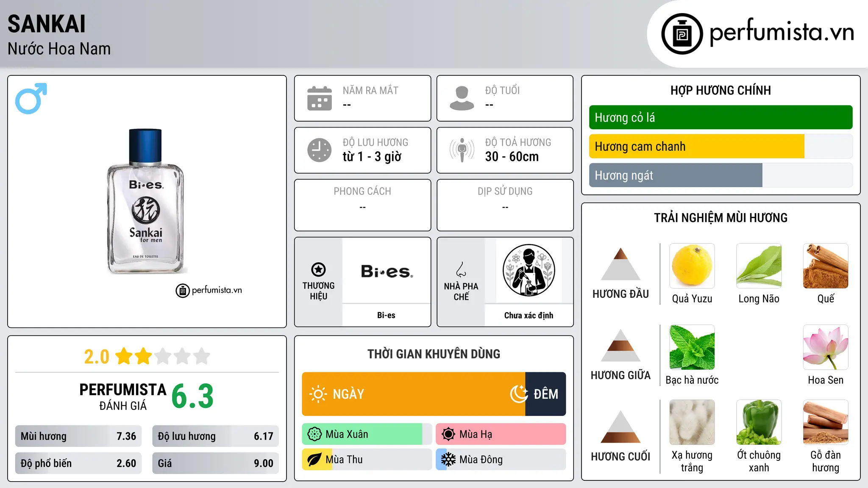Click the moon icon beside Đêm
Image resolution: width=868 pixels, height=488 pixels.
(519, 394)
